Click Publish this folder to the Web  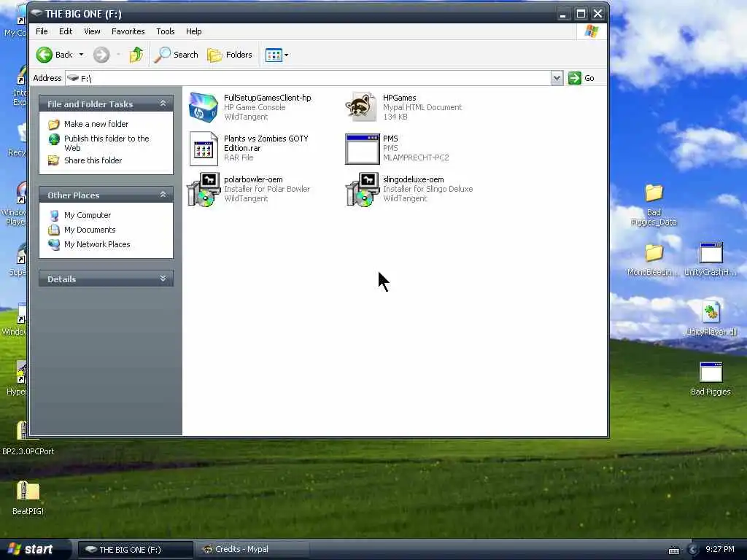(x=107, y=143)
